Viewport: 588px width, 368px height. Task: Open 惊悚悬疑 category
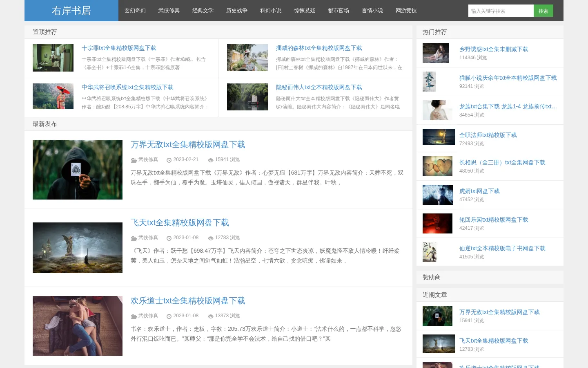click(305, 11)
